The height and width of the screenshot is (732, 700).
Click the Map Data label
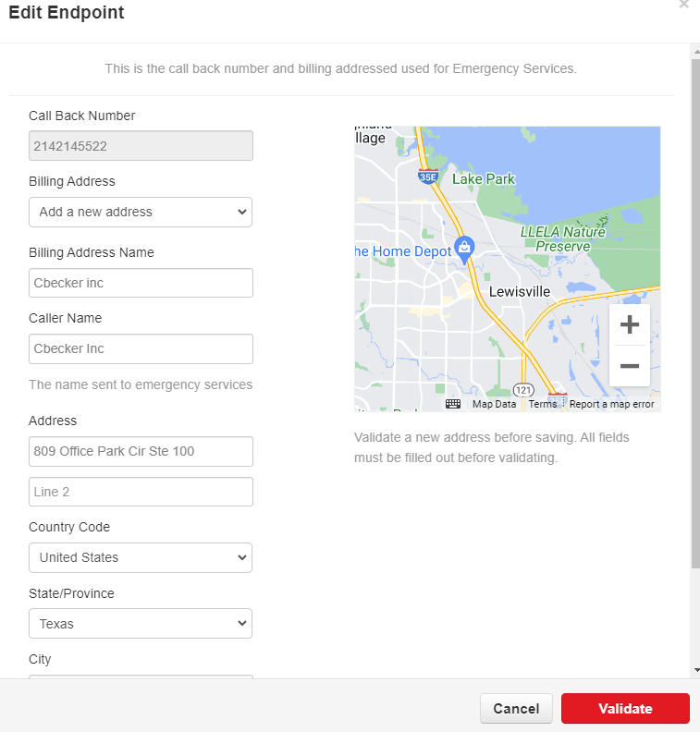tap(494, 404)
